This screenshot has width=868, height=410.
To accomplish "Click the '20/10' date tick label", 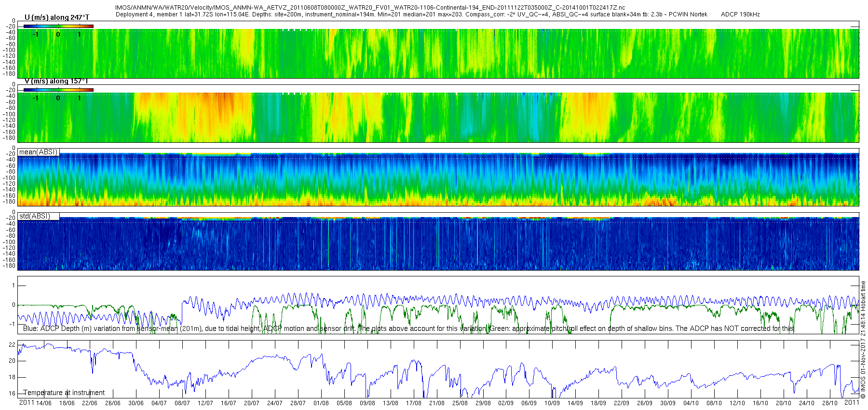I will point(784,403).
